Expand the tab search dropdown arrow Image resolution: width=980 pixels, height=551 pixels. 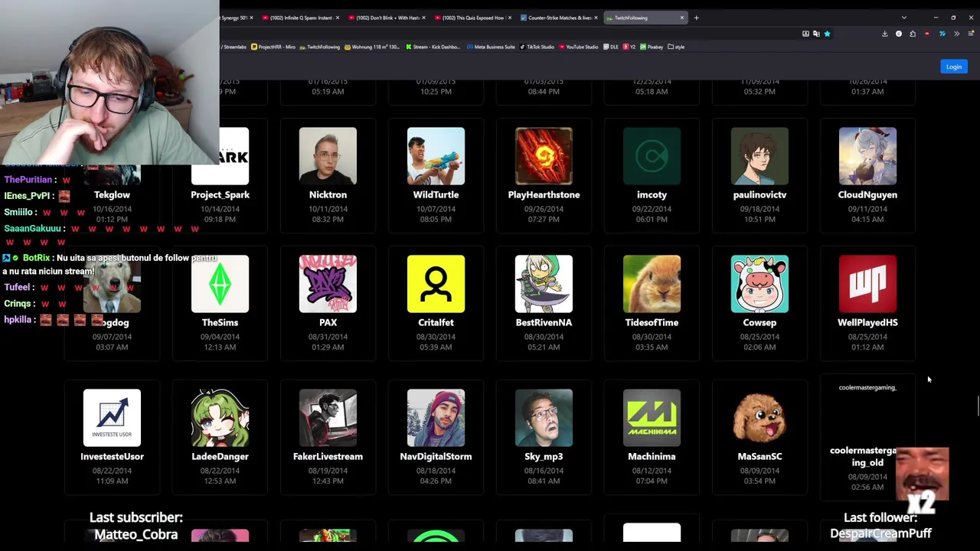coord(903,18)
